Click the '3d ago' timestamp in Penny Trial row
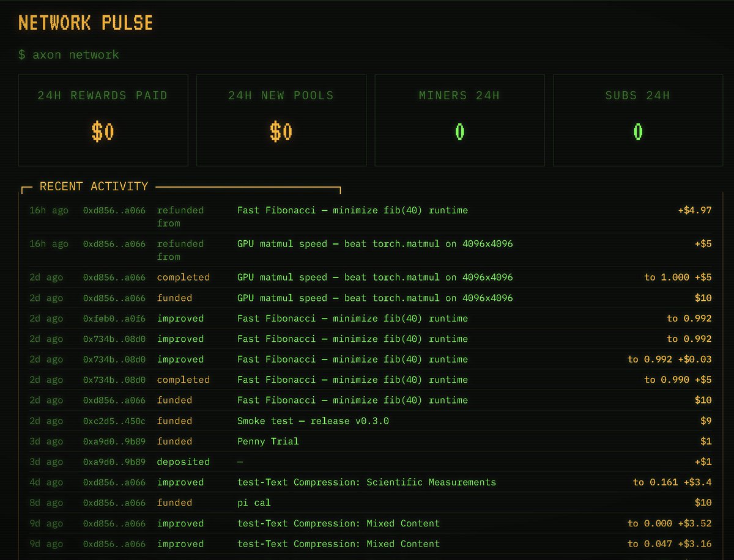734x560 pixels. (x=46, y=441)
